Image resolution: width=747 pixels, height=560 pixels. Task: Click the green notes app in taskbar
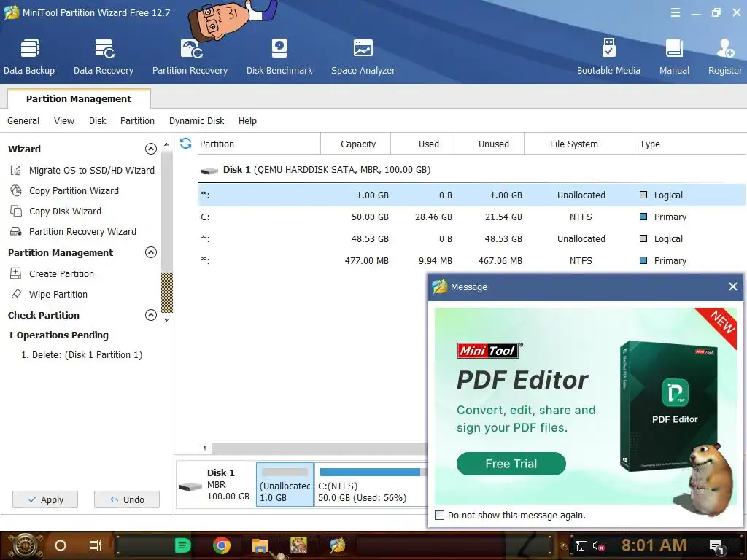click(x=182, y=545)
